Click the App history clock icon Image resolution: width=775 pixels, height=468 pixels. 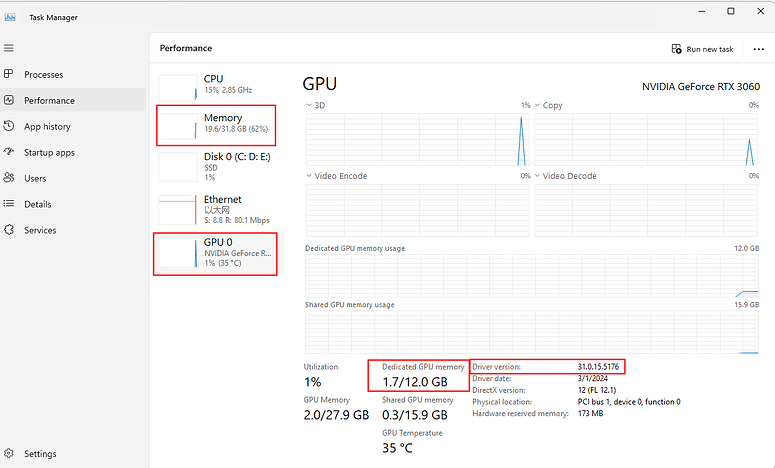(x=9, y=127)
